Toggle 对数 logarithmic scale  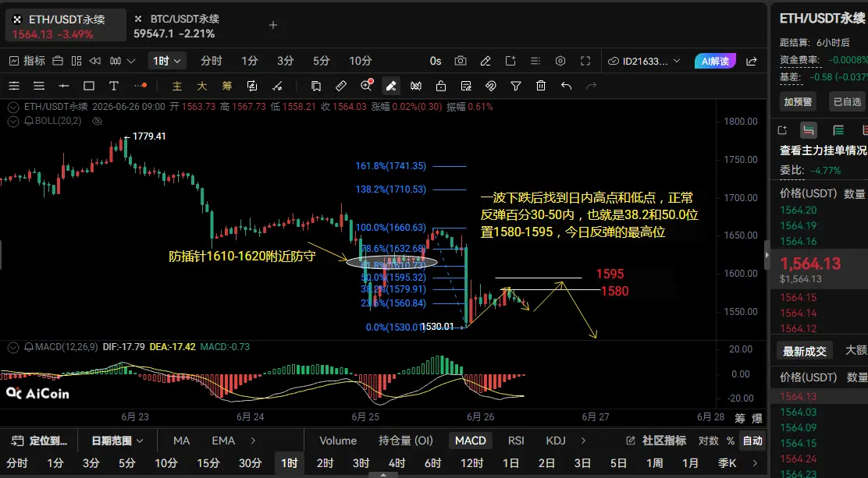(x=709, y=441)
